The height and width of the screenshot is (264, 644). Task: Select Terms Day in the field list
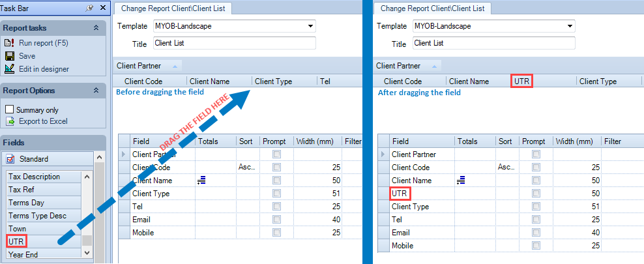[x=44, y=203]
